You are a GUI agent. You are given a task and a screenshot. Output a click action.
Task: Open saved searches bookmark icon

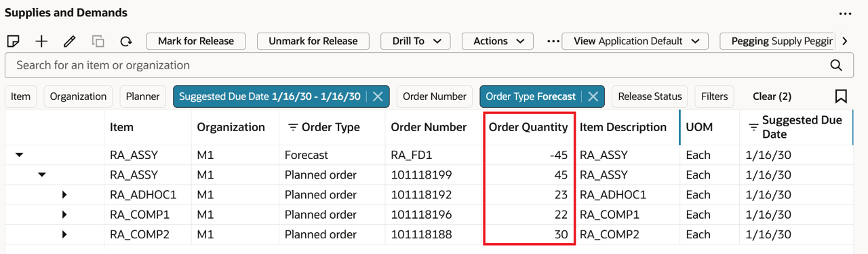(841, 96)
